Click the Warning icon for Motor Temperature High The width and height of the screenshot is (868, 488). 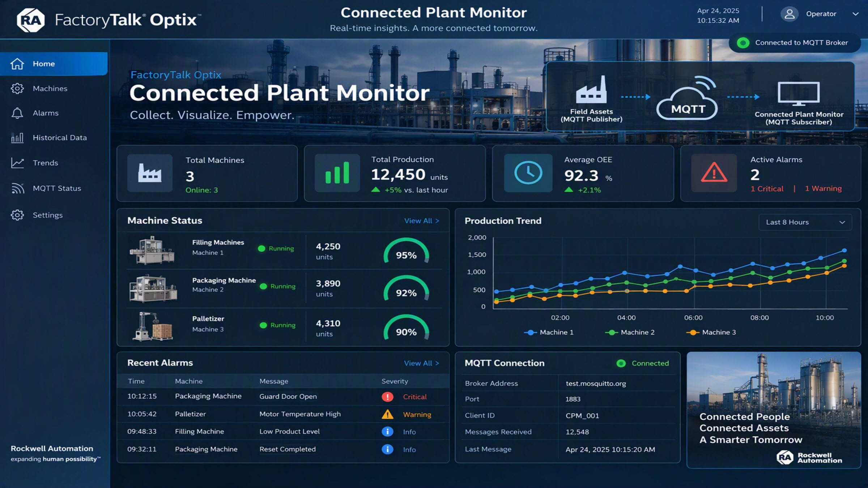(x=387, y=414)
